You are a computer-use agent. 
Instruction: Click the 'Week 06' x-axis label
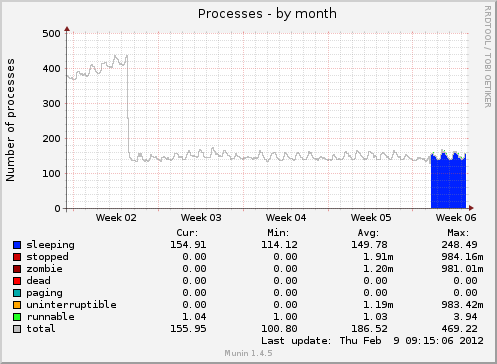click(x=456, y=218)
